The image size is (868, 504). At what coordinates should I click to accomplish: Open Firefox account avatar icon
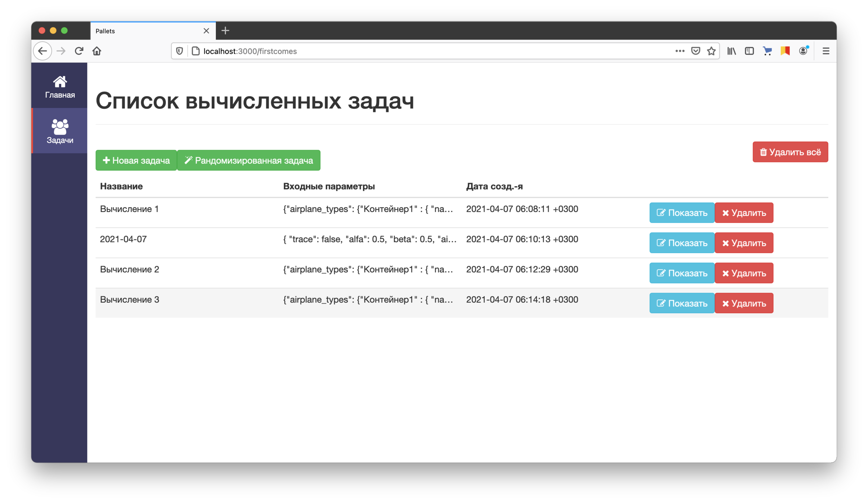point(803,51)
